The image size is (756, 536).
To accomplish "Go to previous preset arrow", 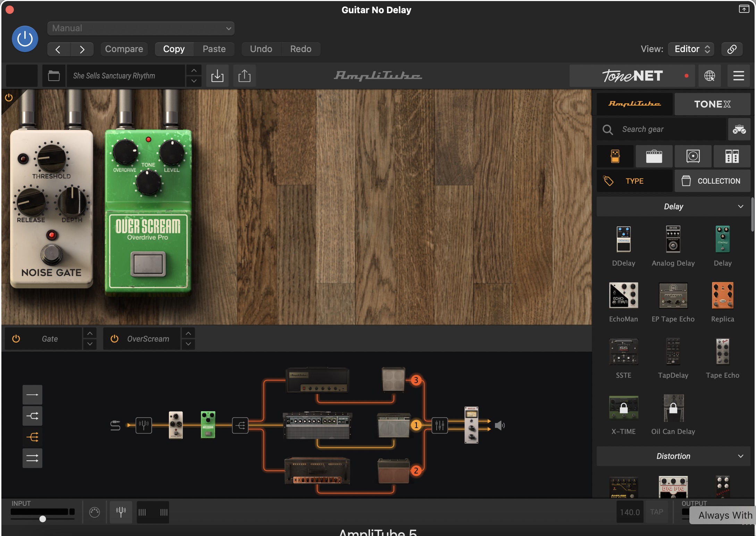I will tap(58, 49).
